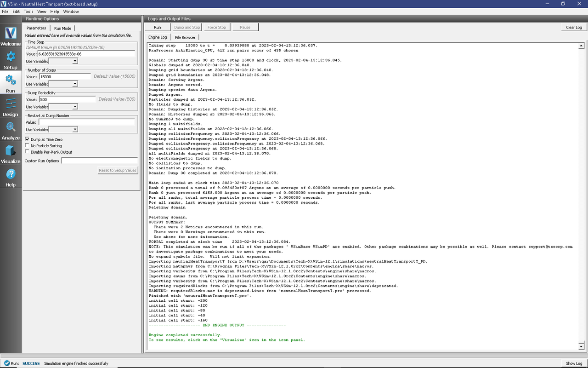Image resolution: width=588 pixels, height=368 pixels.
Task: Click the log scrollbar up arrow
Action: (581, 46)
